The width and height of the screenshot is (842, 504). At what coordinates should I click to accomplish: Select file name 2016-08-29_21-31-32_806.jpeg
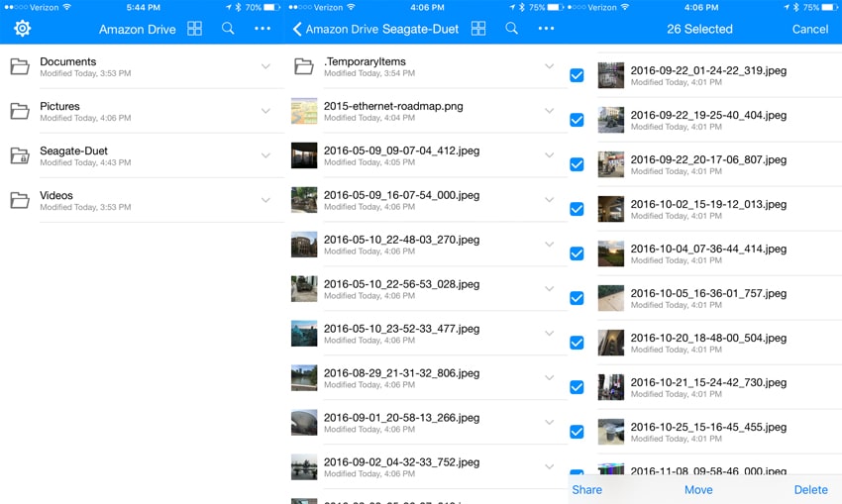click(x=401, y=373)
